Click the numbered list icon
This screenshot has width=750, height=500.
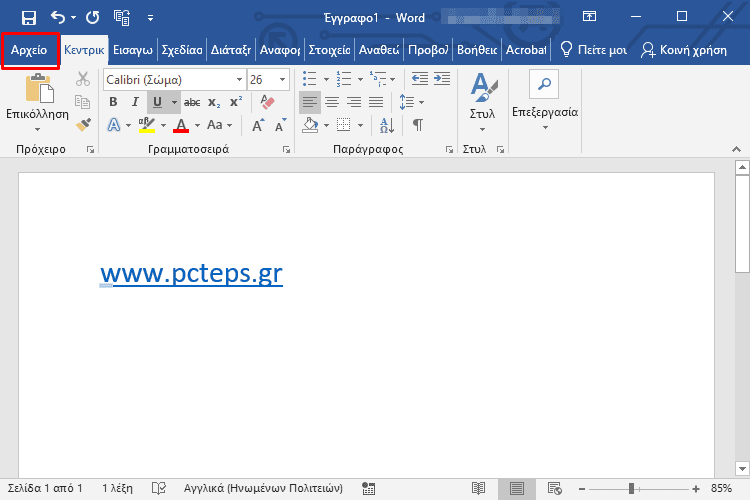click(344, 79)
